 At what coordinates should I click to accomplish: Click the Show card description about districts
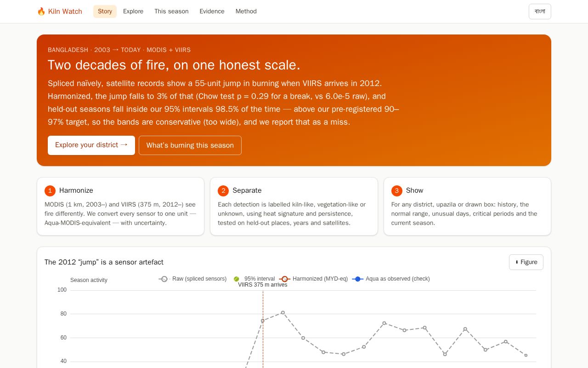[x=467, y=213]
